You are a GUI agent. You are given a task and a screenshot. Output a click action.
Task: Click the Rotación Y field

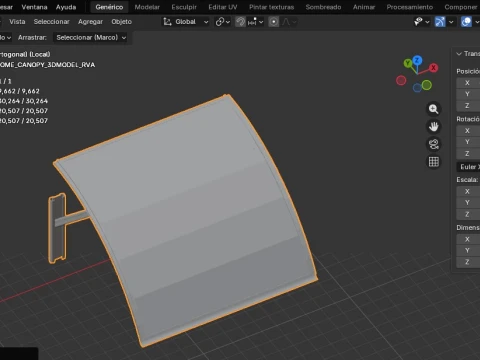468,142
